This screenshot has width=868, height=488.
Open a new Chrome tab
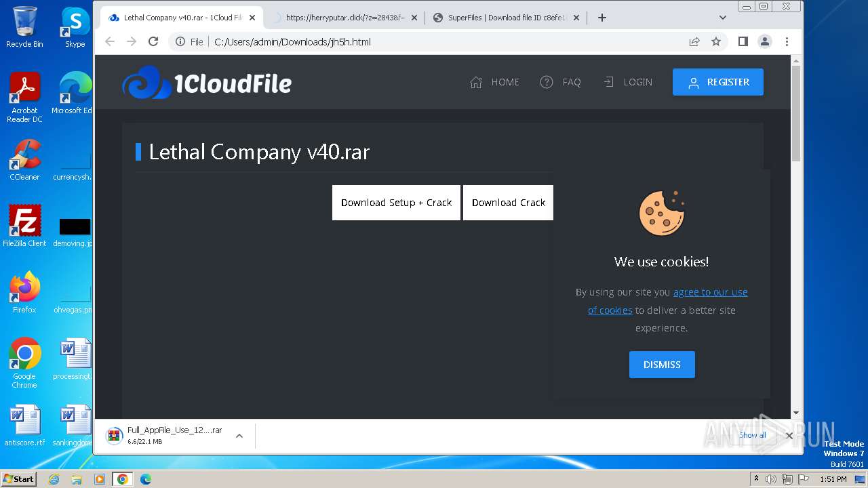coord(602,18)
